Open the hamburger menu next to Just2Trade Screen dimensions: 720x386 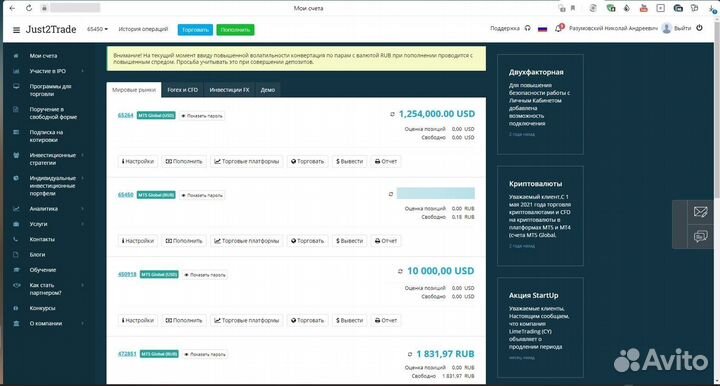(x=17, y=30)
